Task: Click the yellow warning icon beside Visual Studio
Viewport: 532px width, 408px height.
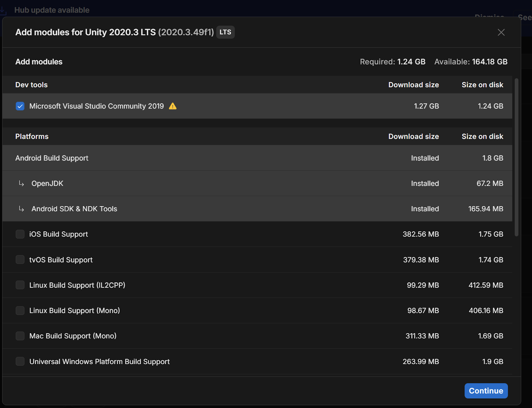Action: coord(173,106)
